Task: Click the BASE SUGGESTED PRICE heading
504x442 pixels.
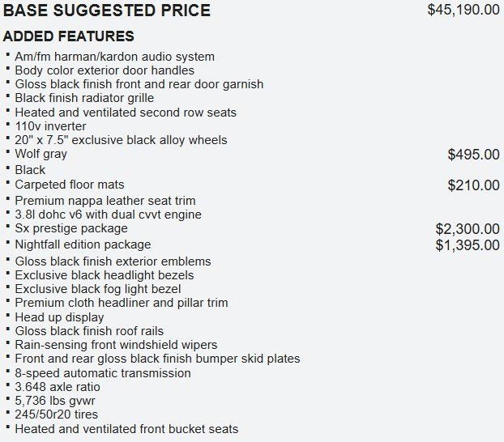Action: pos(107,11)
